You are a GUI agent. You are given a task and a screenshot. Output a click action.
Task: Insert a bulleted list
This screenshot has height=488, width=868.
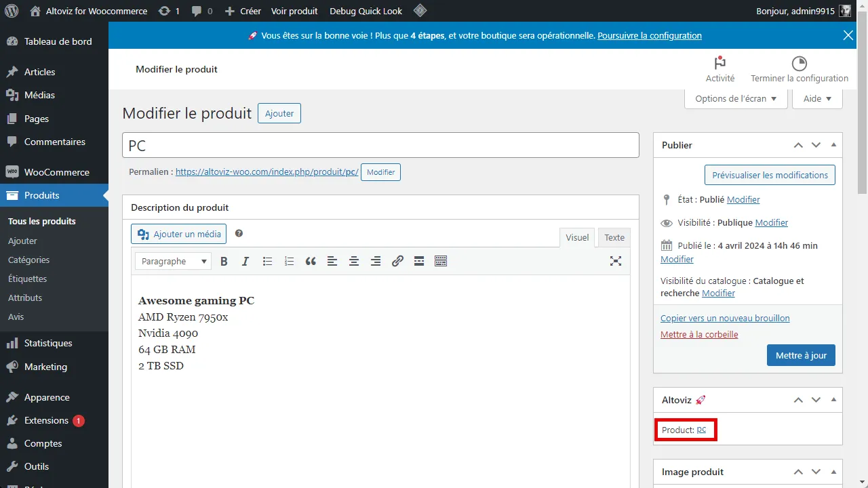point(267,261)
